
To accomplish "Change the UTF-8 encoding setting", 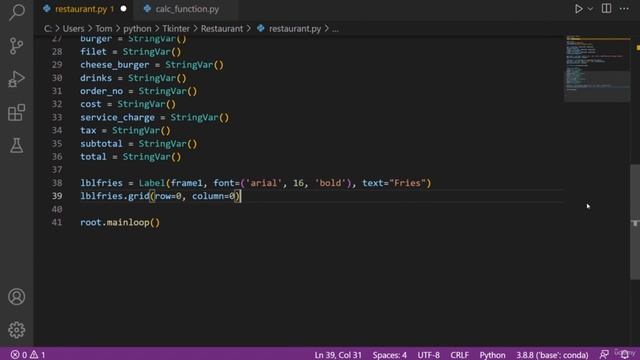I will tap(429, 355).
